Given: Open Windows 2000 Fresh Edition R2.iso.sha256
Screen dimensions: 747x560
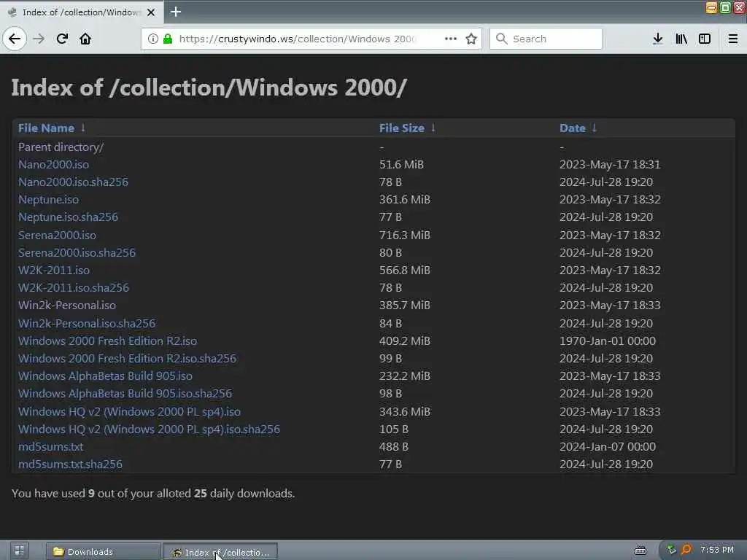Looking at the screenshot, I should (x=127, y=358).
